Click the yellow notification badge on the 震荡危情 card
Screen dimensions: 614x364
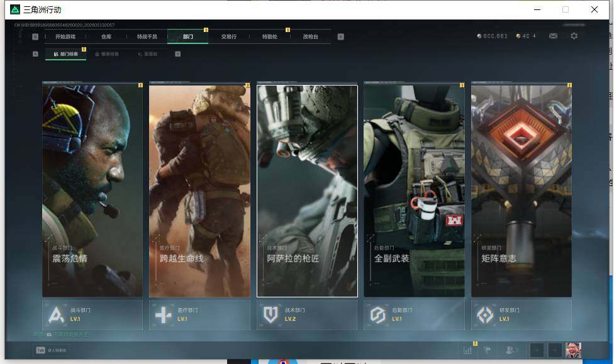point(140,85)
